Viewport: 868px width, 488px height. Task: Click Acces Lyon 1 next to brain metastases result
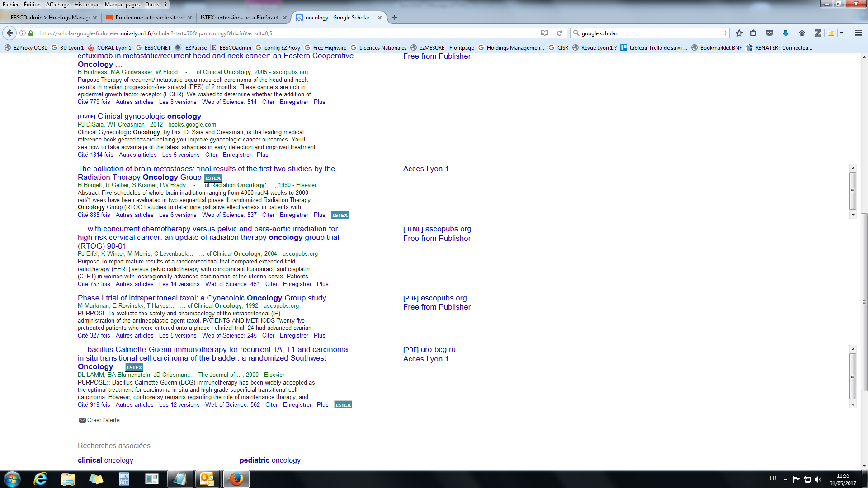pyautogui.click(x=426, y=169)
